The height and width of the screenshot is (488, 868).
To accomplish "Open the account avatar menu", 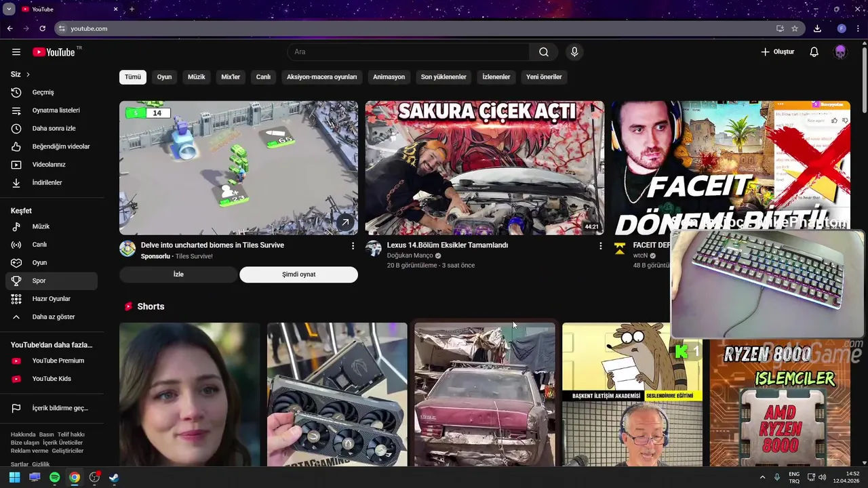I will pos(840,52).
